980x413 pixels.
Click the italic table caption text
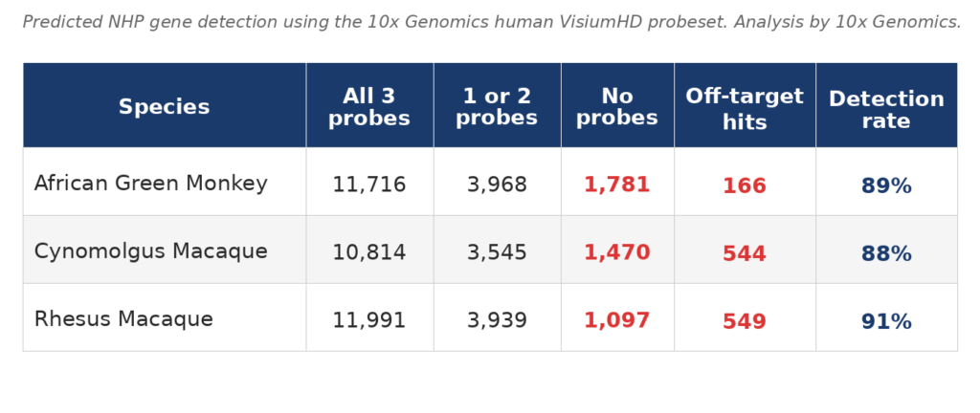[491, 22]
